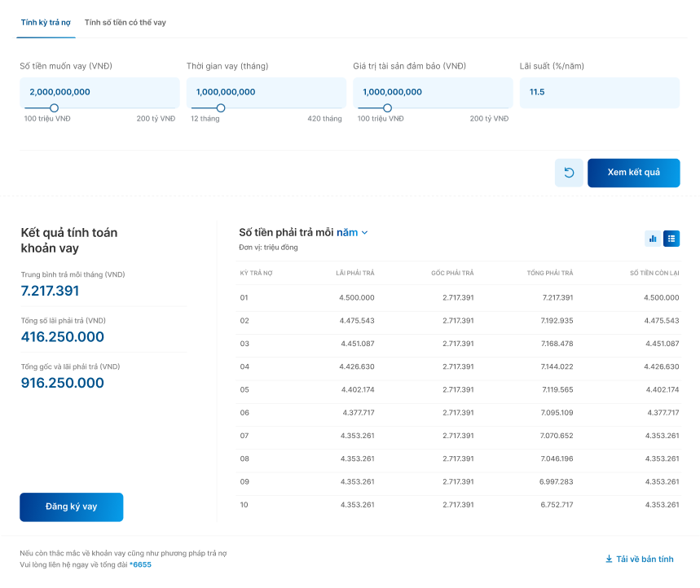
Task: Focus the Số tiền muốn vay input field
Action: tap(99, 92)
